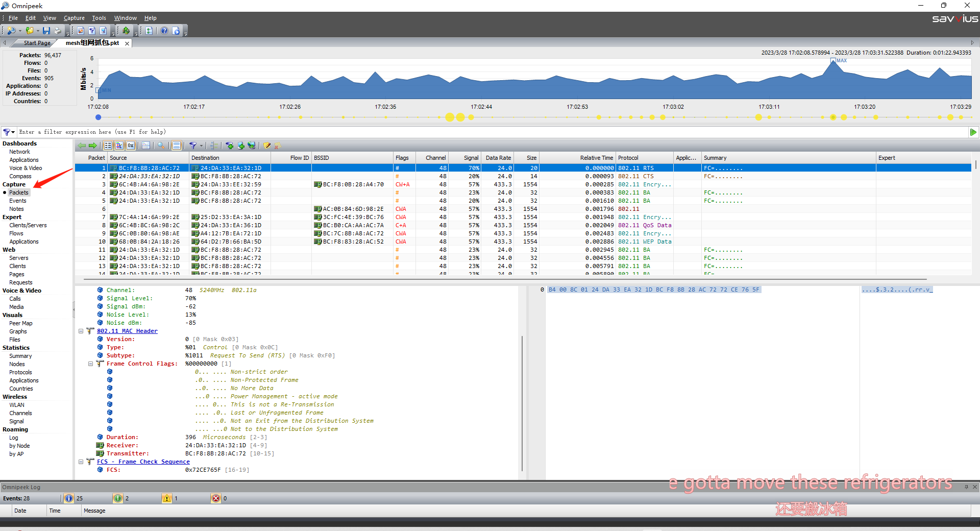This screenshot has height=531, width=980.
Task: Sort by the Signal column header
Action: tap(465, 158)
